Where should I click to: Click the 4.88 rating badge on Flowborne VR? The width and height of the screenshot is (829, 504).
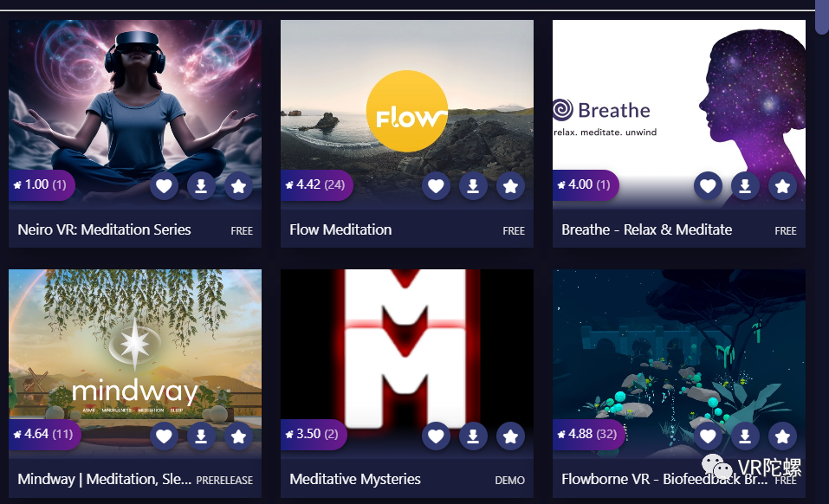[588, 434]
